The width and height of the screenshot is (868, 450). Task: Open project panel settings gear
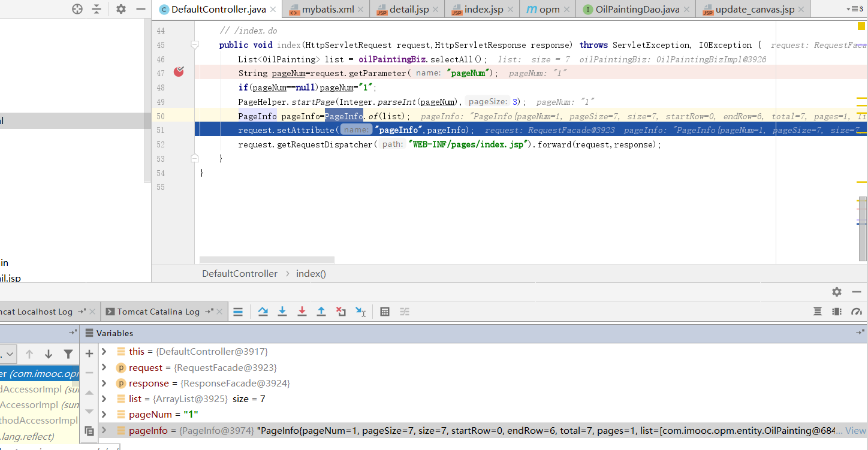(121, 9)
